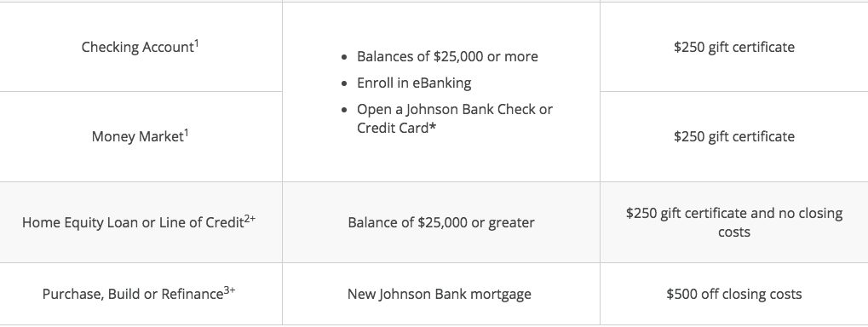Click Purchase, Build or Refinance text

[133, 294]
